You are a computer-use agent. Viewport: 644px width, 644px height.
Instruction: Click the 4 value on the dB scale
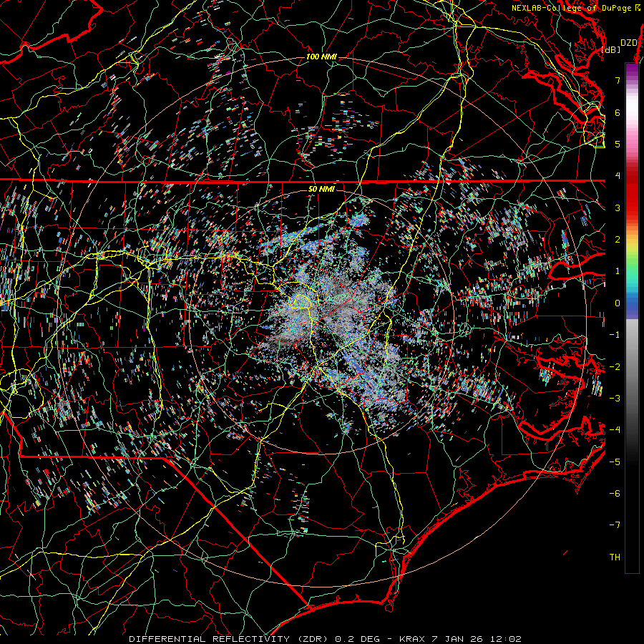(618, 176)
